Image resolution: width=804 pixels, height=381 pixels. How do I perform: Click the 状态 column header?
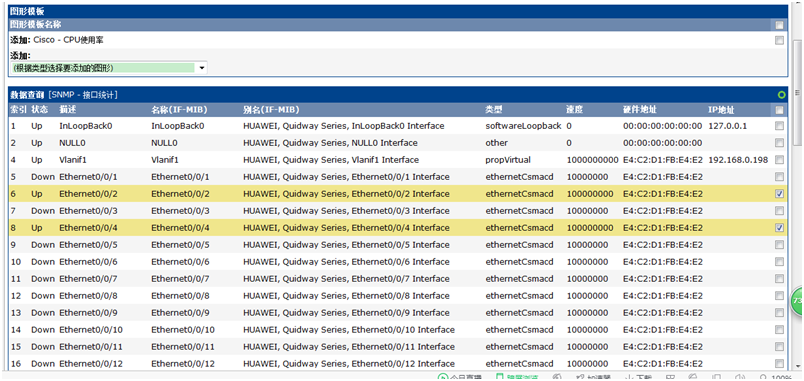(x=39, y=110)
